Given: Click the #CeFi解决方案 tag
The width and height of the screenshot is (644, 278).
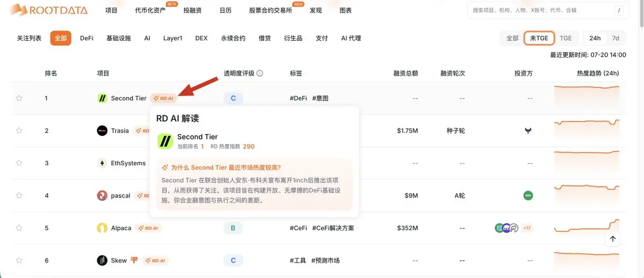Looking at the screenshot, I should pyautogui.click(x=333, y=228).
